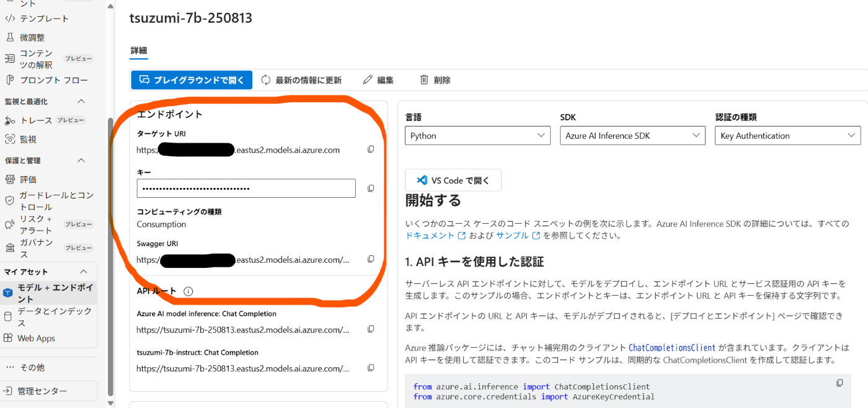Copy the ターゲット URI value
Screen dimensions: 868x408
(x=371, y=149)
